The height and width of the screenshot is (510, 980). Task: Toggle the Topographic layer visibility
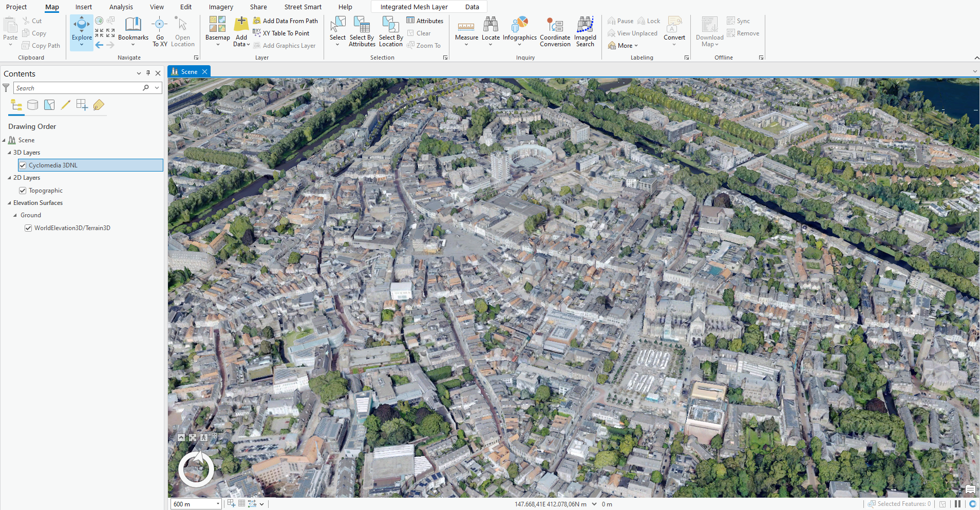23,191
